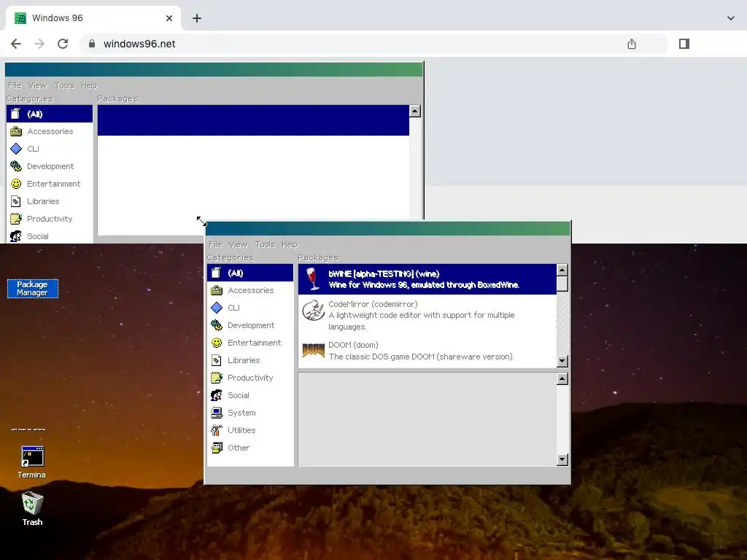Open View menu in back window
The height and width of the screenshot is (560, 747).
[38, 85]
